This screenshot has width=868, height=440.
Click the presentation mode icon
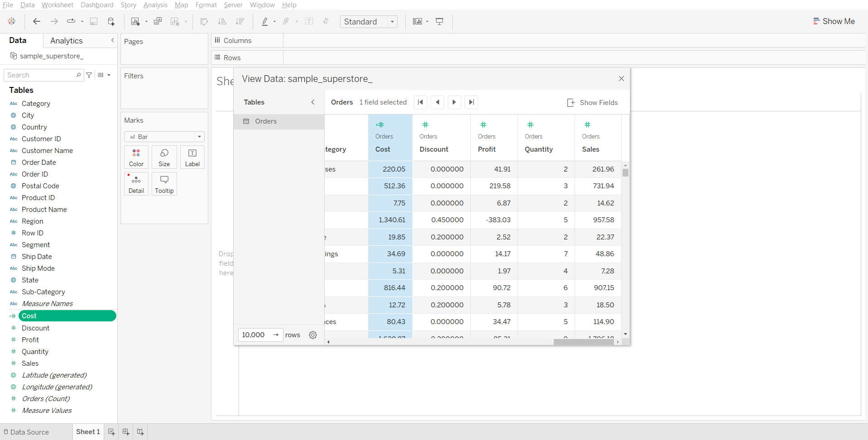[x=439, y=21]
